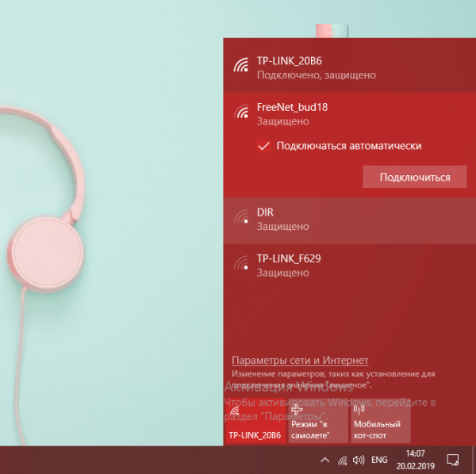Viewport: 476px width, 474px height.
Task: Click the airplane icon in quick tile
Action: tap(297, 410)
